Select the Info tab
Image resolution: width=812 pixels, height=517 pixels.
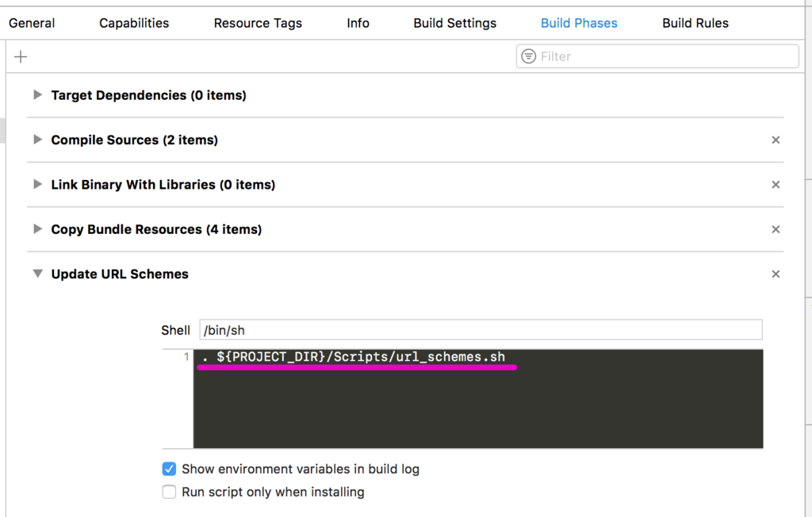click(x=358, y=23)
